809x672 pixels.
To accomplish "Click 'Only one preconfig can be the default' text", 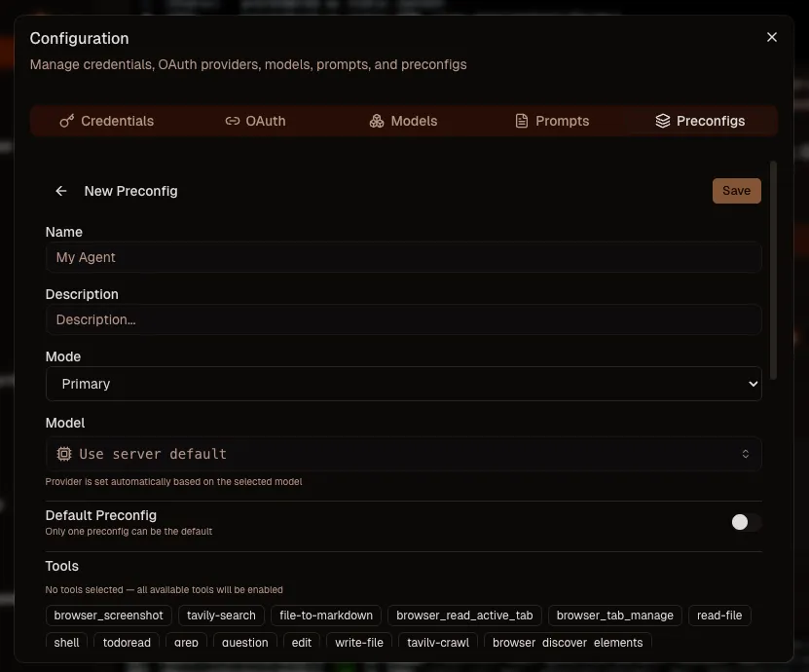I will (x=129, y=531).
